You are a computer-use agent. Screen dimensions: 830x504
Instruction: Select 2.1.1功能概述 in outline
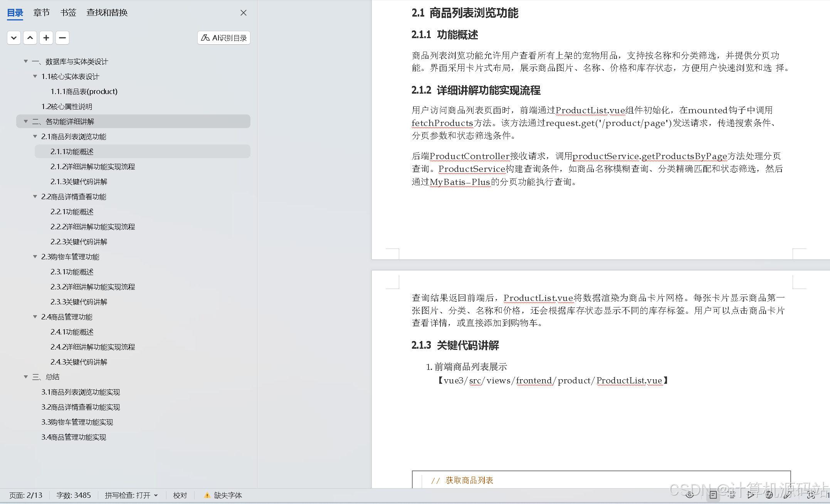pyautogui.click(x=143, y=151)
